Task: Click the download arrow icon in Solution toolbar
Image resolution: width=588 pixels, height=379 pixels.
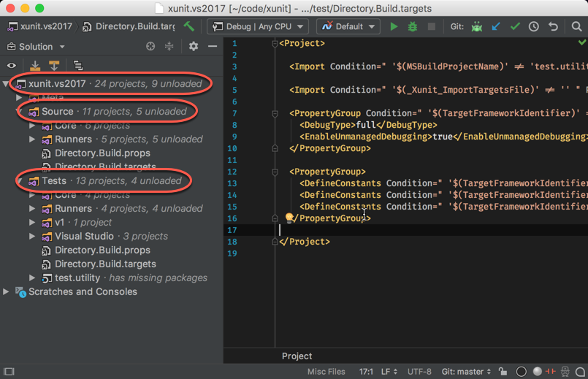Action: pyautogui.click(x=35, y=66)
